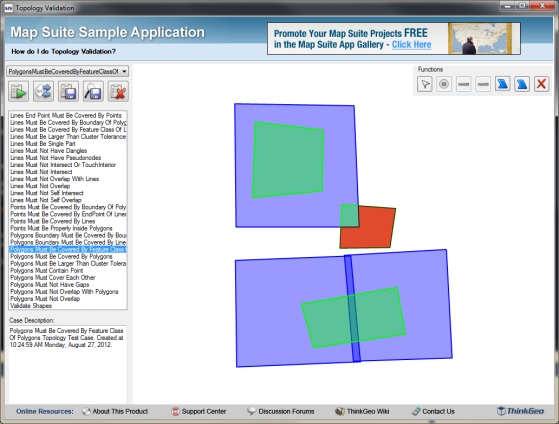Click the ThinkGeo logo in the footer
This screenshot has height=424, width=559.
[x=520, y=411]
